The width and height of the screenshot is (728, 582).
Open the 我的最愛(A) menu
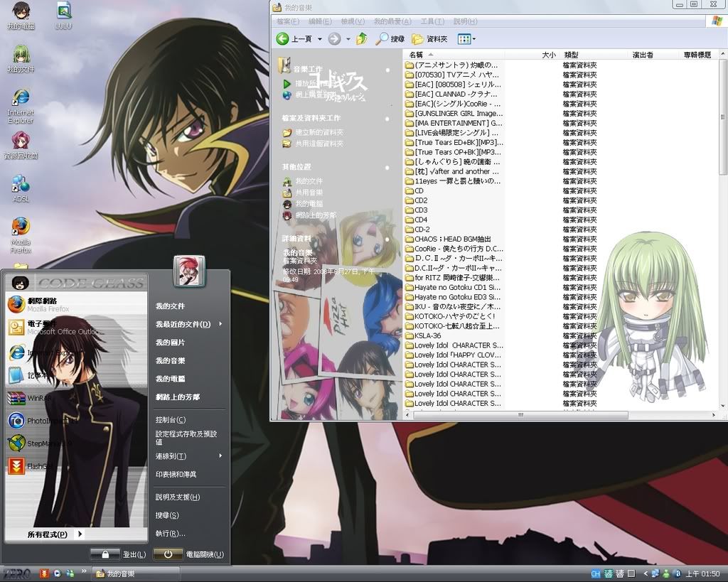coord(392,21)
